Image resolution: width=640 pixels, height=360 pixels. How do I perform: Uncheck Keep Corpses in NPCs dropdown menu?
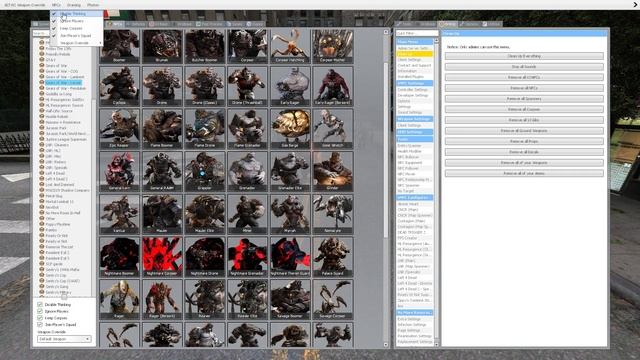pyautogui.click(x=77, y=28)
